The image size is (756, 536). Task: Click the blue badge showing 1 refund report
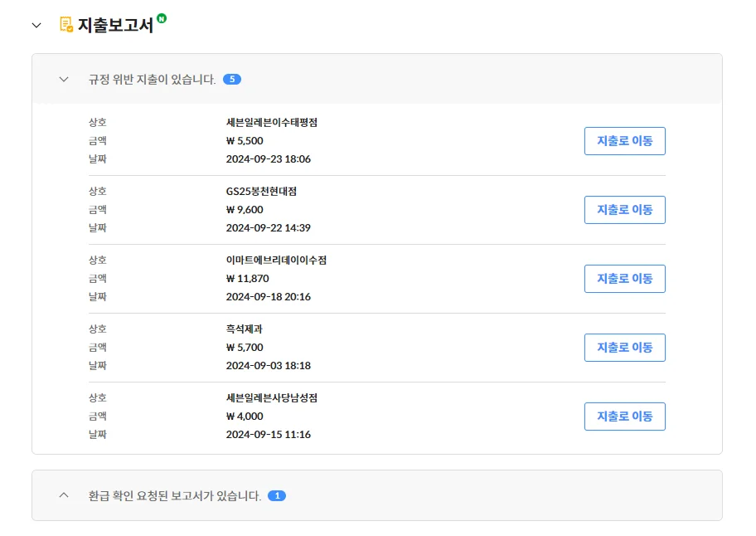[x=278, y=495]
